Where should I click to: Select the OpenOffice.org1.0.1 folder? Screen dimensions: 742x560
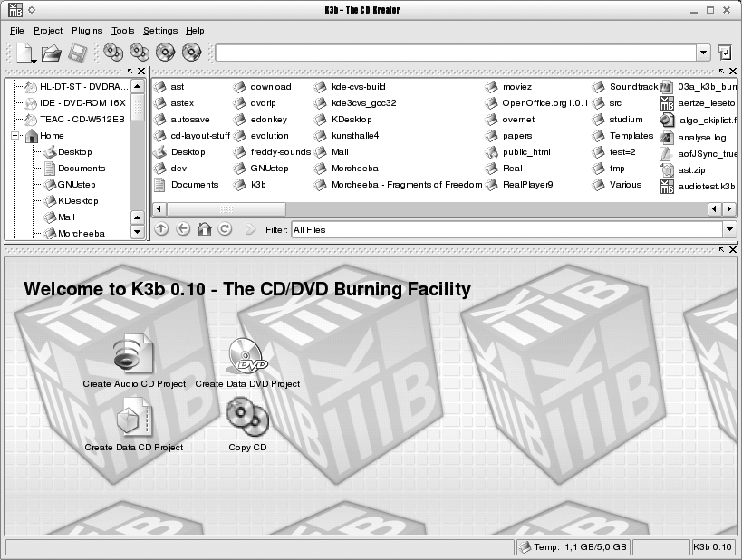[537, 103]
